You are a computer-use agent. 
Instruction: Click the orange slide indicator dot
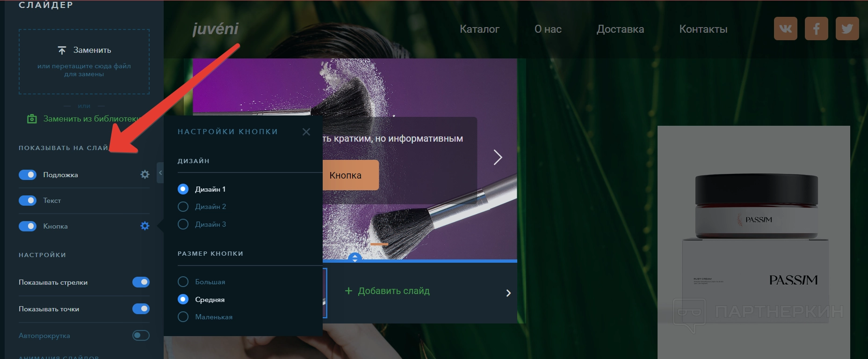379,244
